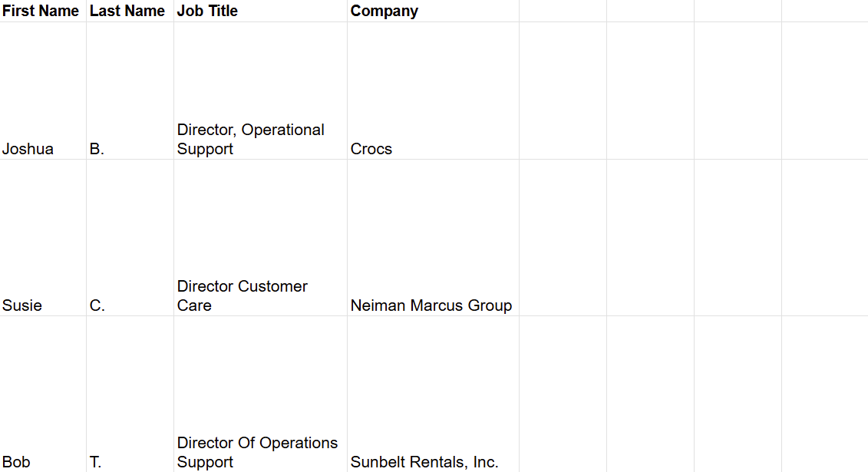This screenshot has height=472, width=868.
Task: Select the cell containing Susie
Action: (43, 238)
